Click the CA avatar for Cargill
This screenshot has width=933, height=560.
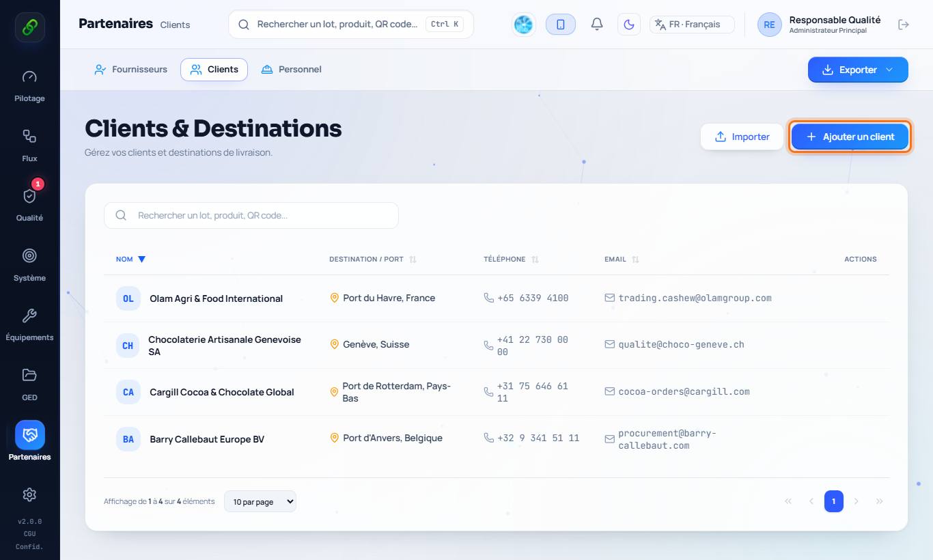[128, 392]
